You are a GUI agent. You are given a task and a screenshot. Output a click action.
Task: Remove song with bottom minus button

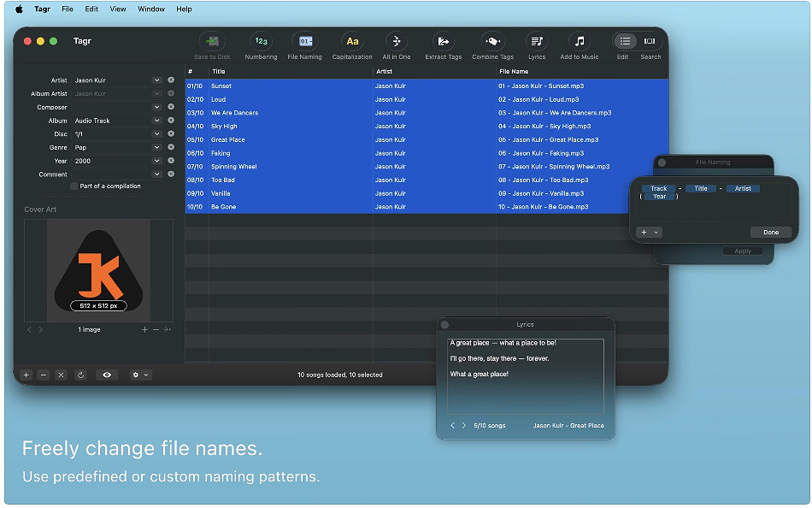coord(44,375)
